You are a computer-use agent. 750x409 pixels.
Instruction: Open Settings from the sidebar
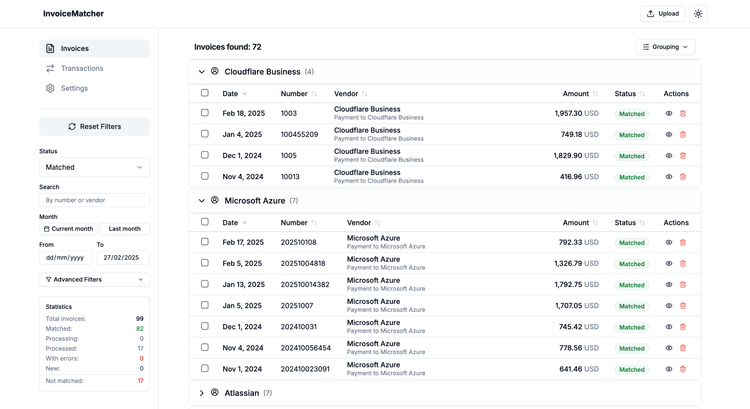[94, 88]
